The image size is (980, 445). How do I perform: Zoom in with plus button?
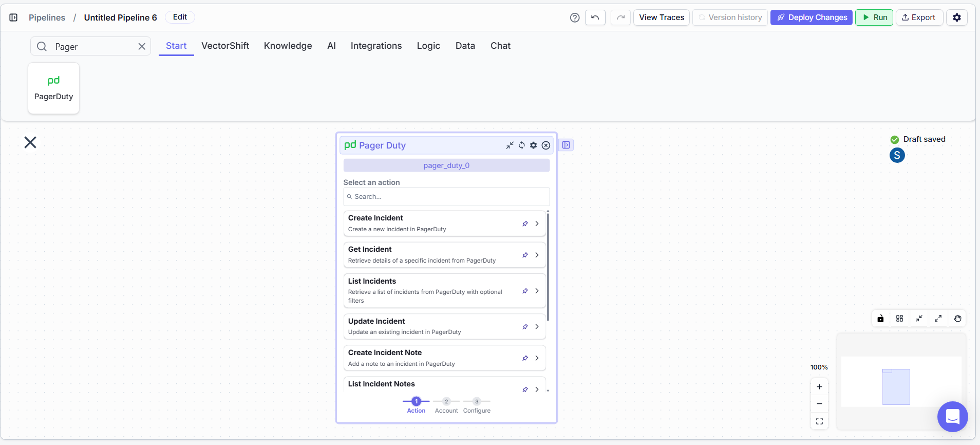(819, 387)
